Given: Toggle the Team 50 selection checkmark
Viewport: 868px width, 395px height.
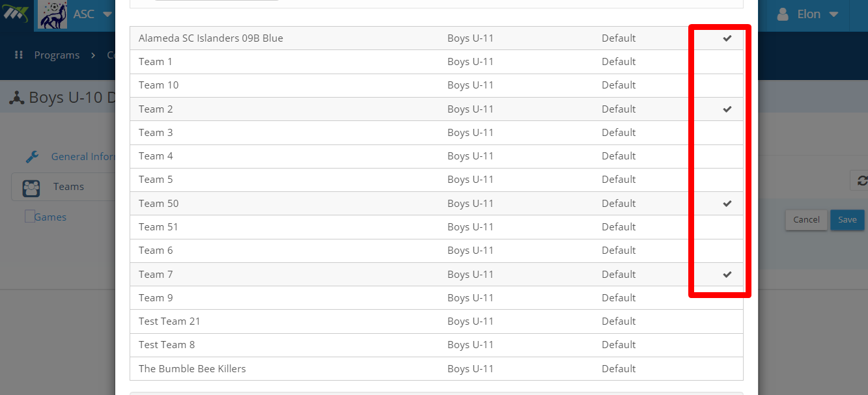Looking at the screenshot, I should tap(727, 204).
